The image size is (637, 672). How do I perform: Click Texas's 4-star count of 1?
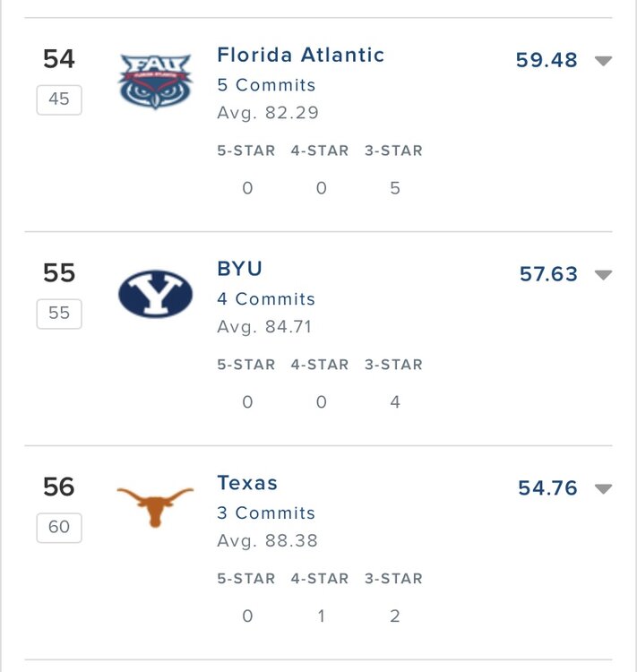tap(321, 616)
